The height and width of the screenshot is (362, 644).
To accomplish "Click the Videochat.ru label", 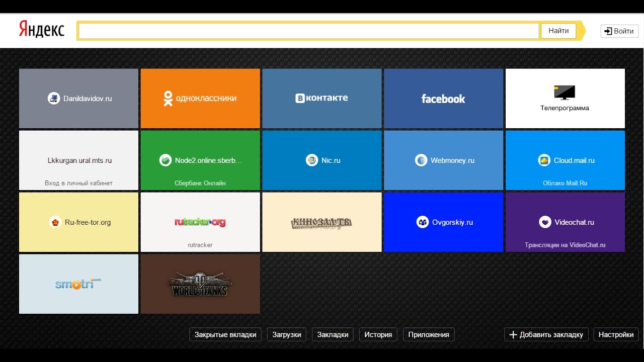I will point(575,222).
